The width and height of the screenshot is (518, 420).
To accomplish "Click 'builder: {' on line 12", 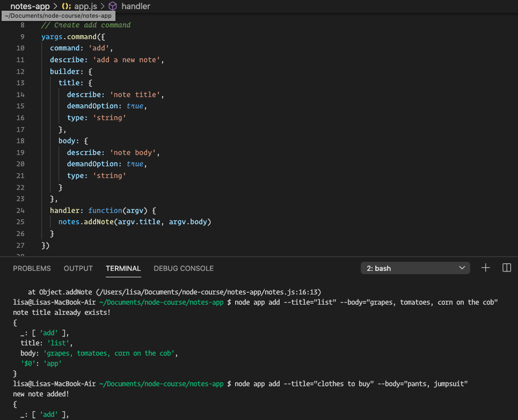I will [x=71, y=71].
